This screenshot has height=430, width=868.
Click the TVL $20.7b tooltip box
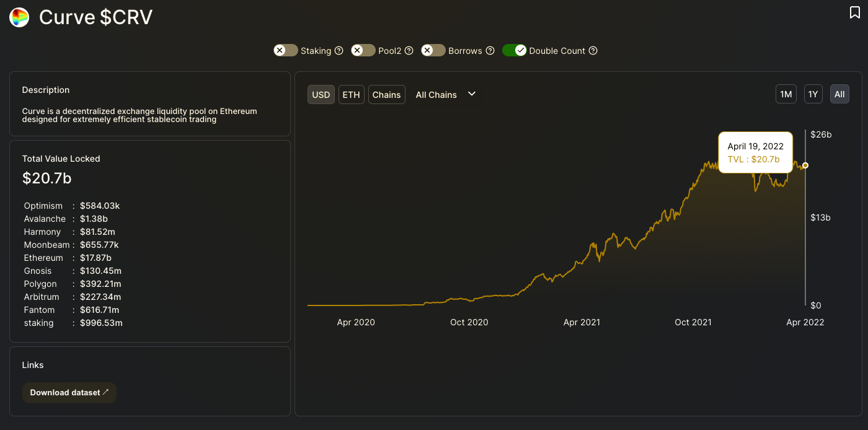click(756, 152)
